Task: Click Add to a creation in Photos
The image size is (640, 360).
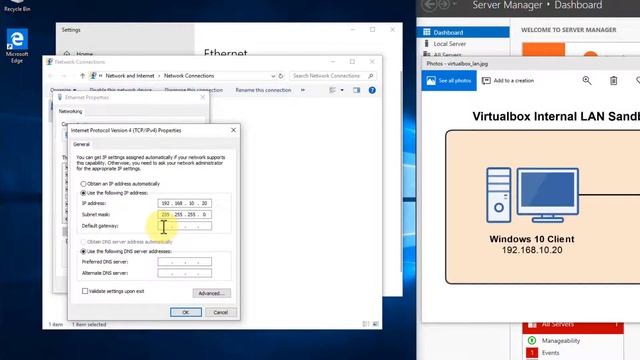Action: (x=508, y=81)
